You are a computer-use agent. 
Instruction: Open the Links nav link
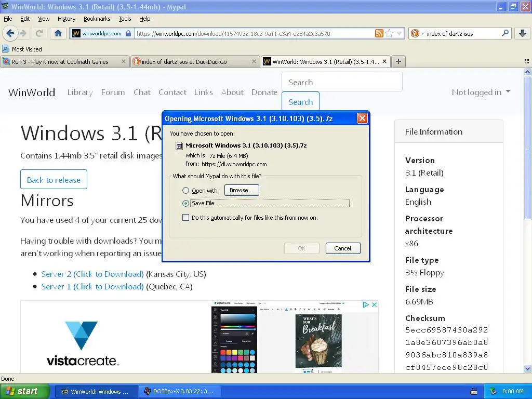pos(204,92)
